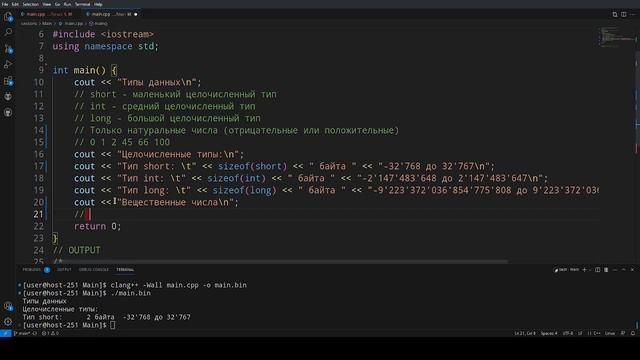640x360 pixels.
Task: Open the Accounts icon in activity bar
Action: pyautogui.click(x=8, y=306)
